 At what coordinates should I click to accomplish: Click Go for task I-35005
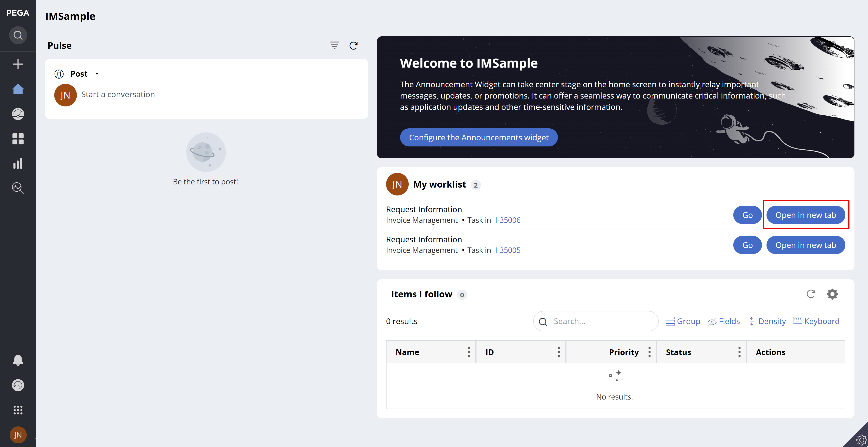[x=747, y=245]
